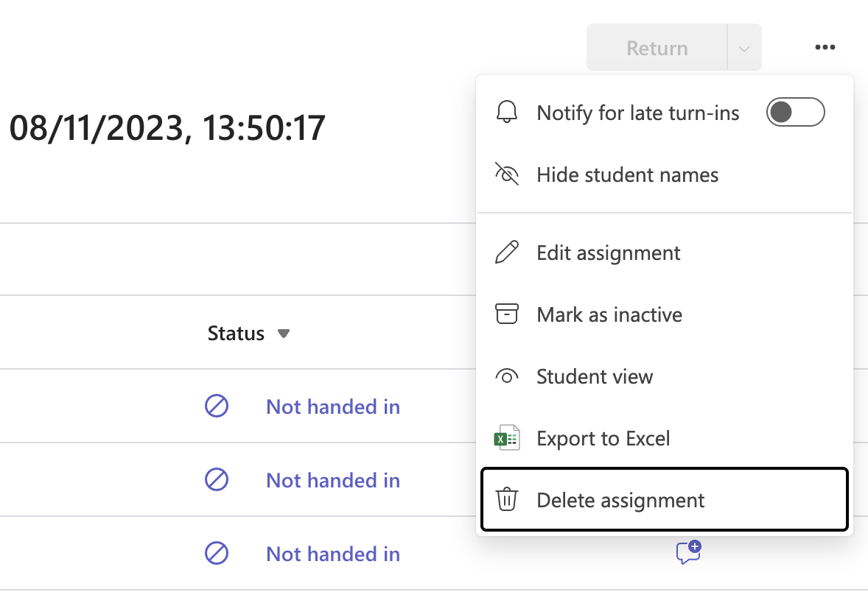
Task: Click the trash can delete icon
Action: click(x=507, y=499)
